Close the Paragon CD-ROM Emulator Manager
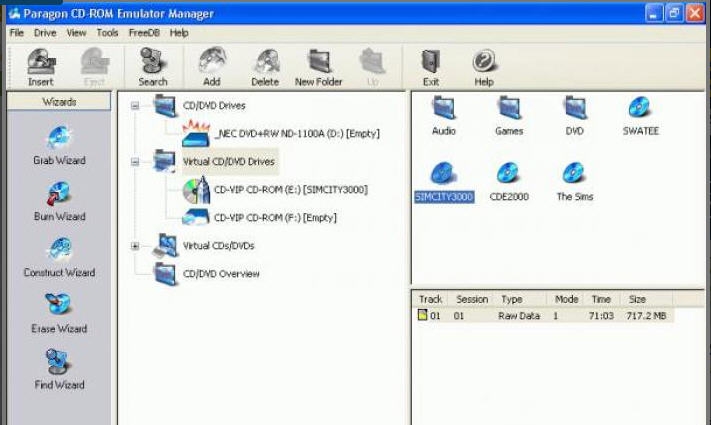711x425 pixels. [x=695, y=14]
